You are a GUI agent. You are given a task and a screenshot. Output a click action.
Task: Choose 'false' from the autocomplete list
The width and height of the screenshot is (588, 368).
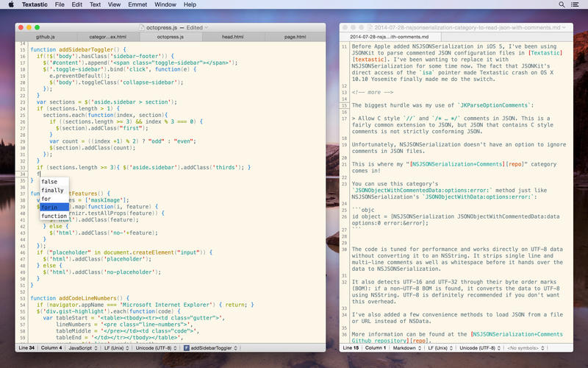point(54,182)
